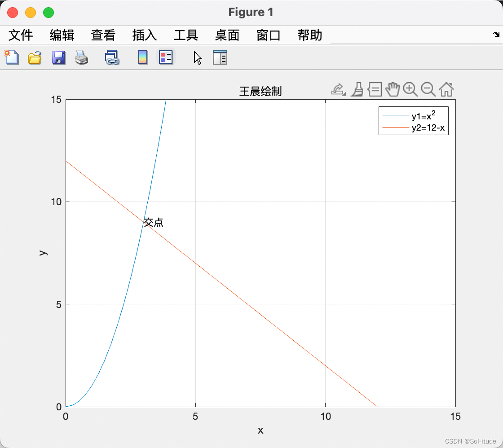Open the 工具 menu
Screen dimensions: 503x448
pos(186,35)
